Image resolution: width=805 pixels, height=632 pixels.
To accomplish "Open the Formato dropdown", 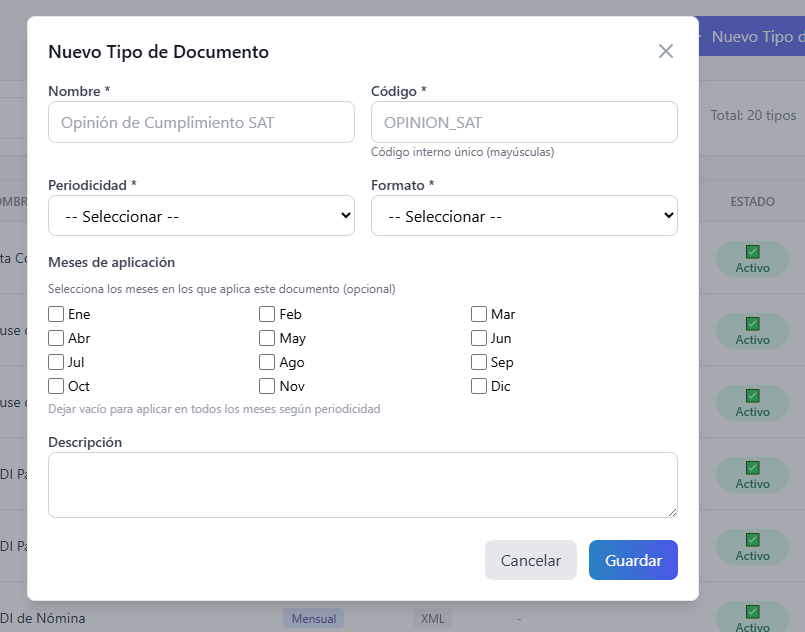I will click(524, 216).
